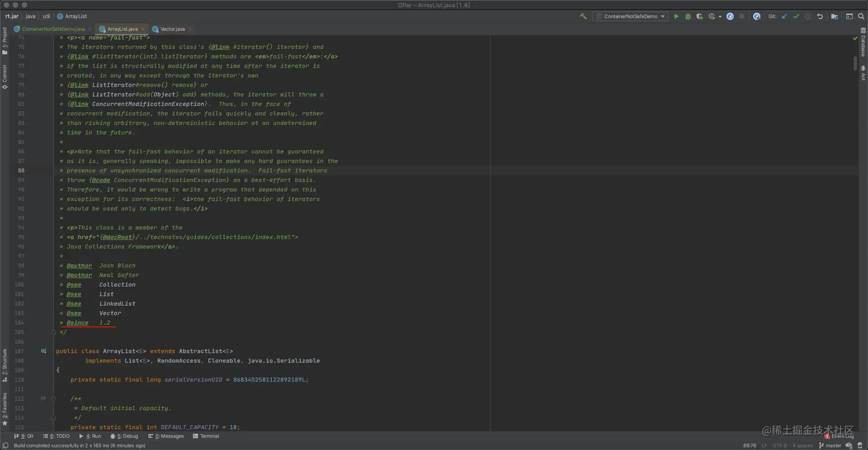The height and width of the screenshot is (450, 868).
Task: Open the master Git branch menu
Action: tap(830, 445)
